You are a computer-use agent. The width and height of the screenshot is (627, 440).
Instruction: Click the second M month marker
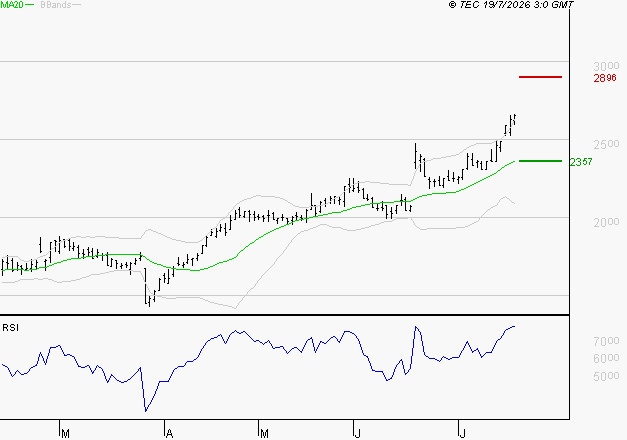click(x=264, y=434)
